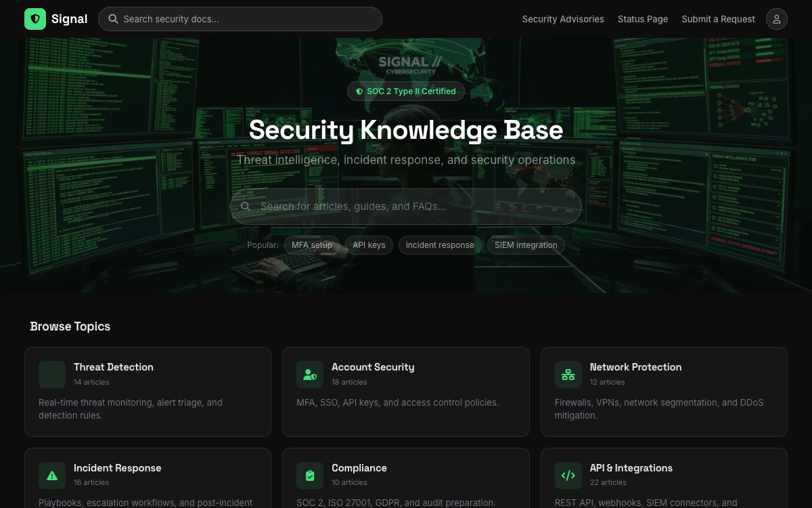Click the Network Protection network icon
This screenshot has height=508, width=812.
coord(568,375)
